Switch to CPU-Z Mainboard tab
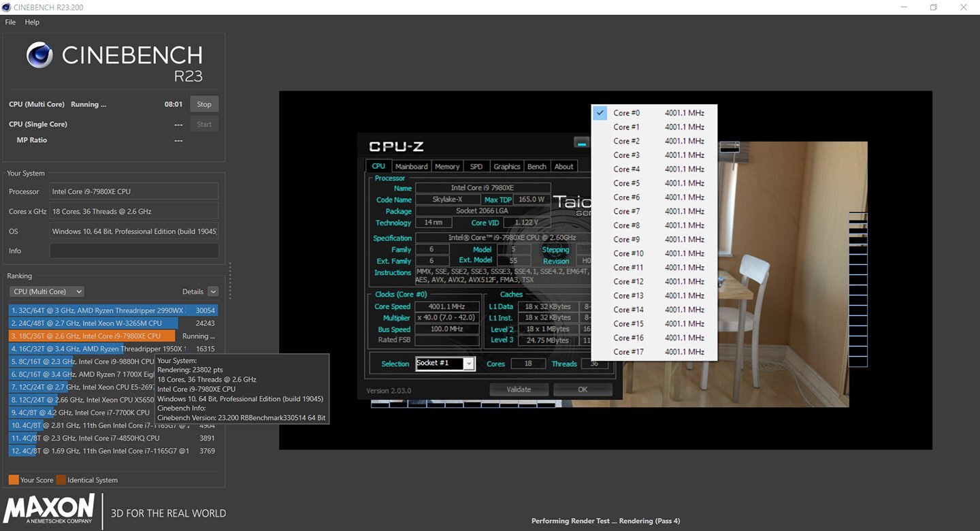This screenshot has height=531, width=980. pyautogui.click(x=411, y=166)
